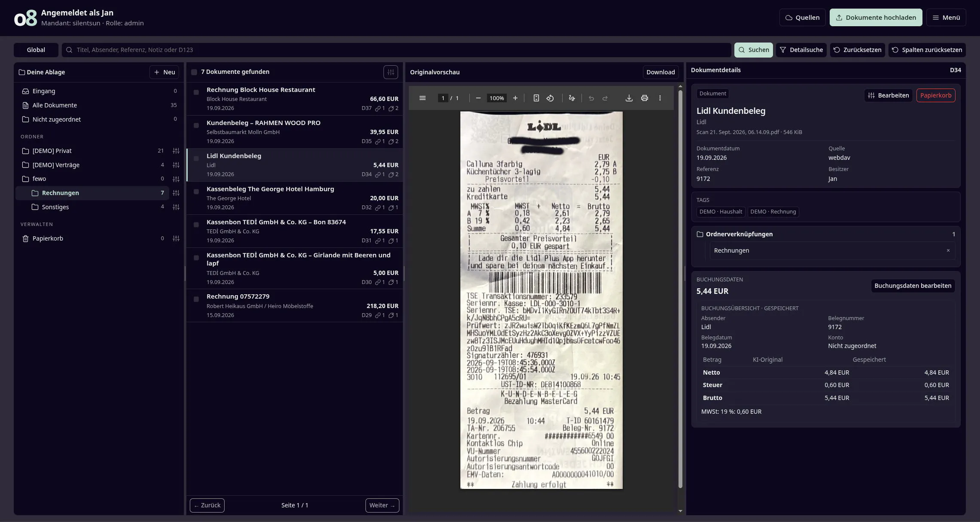Open settings for the fewo folder
The height and width of the screenshot is (522, 980).
click(176, 179)
